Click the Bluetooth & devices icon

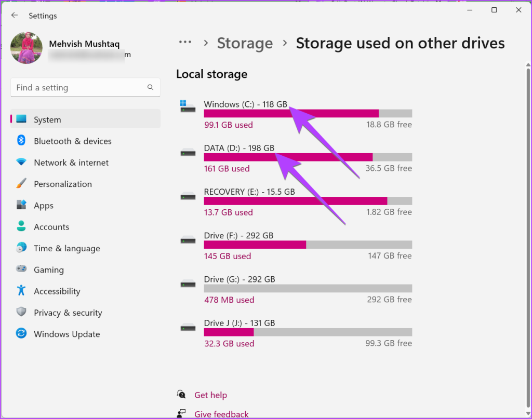click(21, 141)
